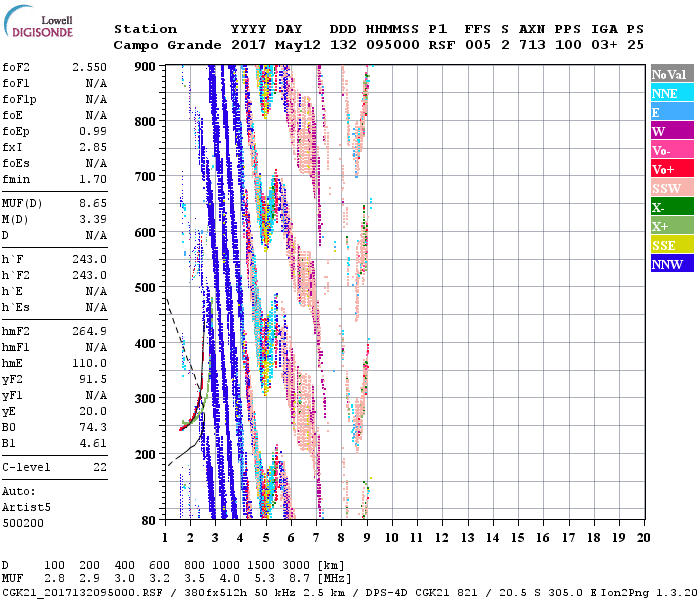The image size is (700, 600).
Task: Click the Vo+ red legend swatch
Action: (x=672, y=169)
